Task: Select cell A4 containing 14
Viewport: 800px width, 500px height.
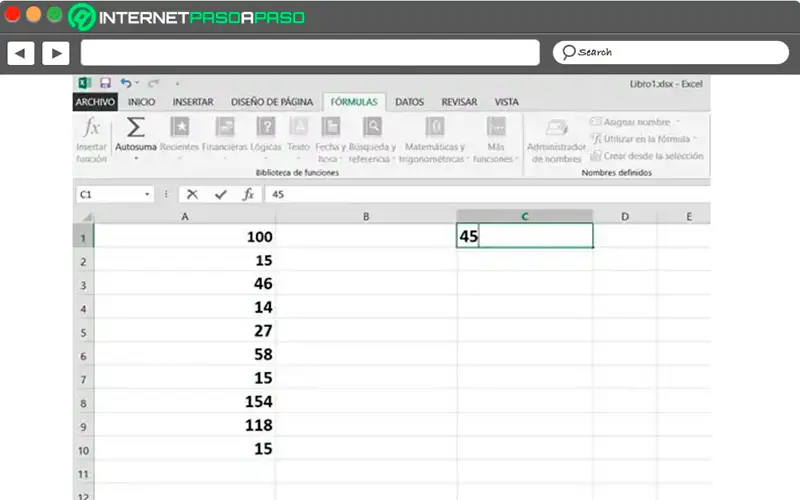Action: (x=185, y=307)
